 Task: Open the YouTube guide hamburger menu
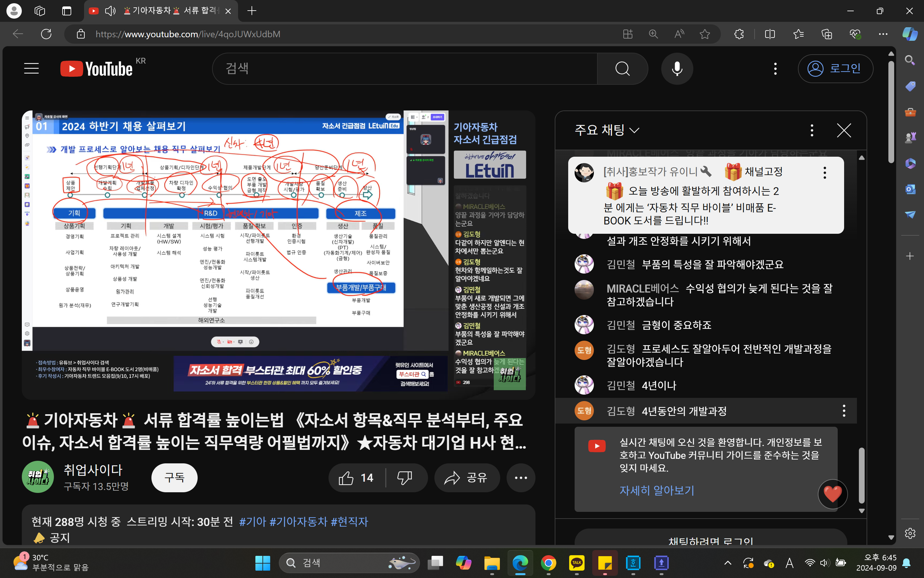31,69
